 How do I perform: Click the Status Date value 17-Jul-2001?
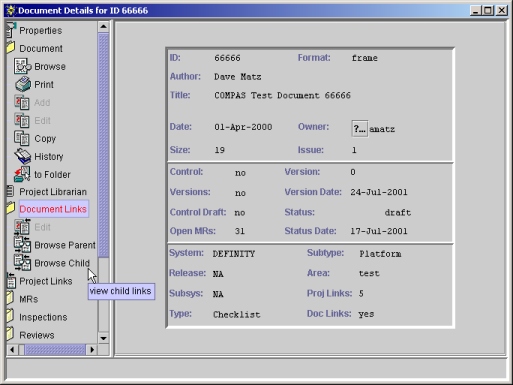tap(379, 231)
